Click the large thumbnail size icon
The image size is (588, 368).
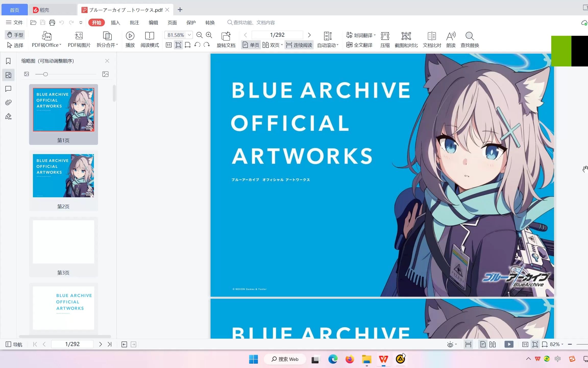105,74
